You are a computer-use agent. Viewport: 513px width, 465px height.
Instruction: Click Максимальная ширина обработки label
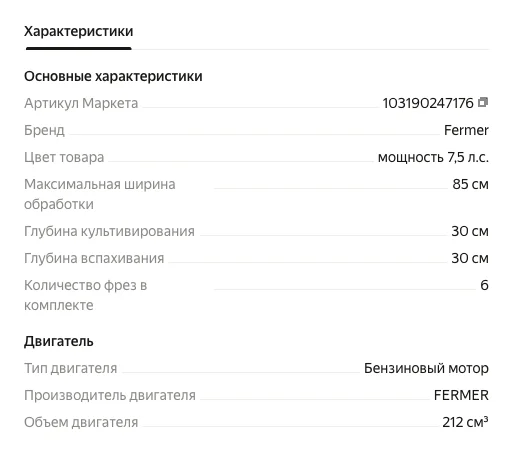(100, 194)
